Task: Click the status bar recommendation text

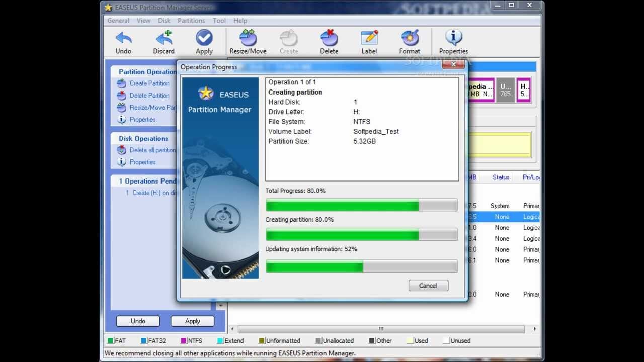Action: [x=230, y=353]
